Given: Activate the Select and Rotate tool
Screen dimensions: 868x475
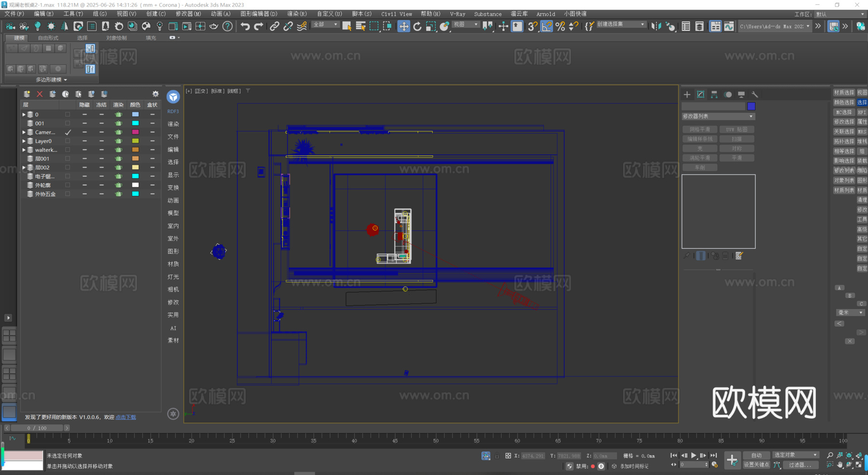Looking at the screenshot, I should (x=417, y=26).
